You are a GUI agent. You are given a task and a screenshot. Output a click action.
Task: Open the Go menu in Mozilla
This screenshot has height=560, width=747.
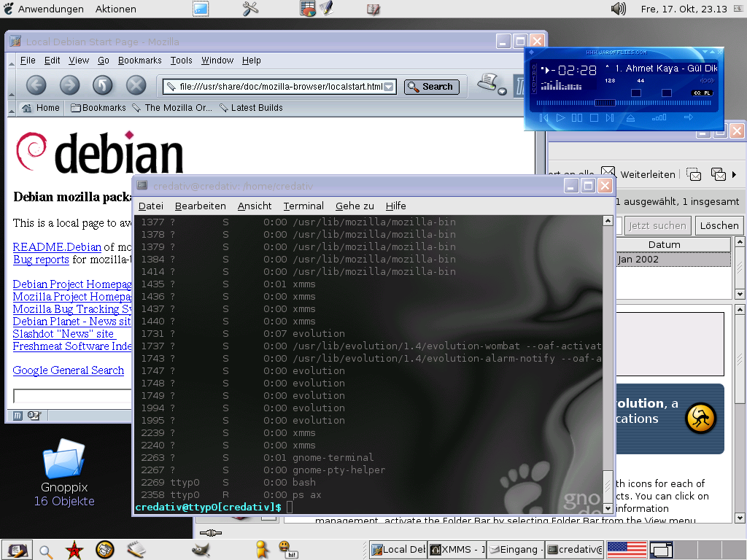tap(104, 61)
